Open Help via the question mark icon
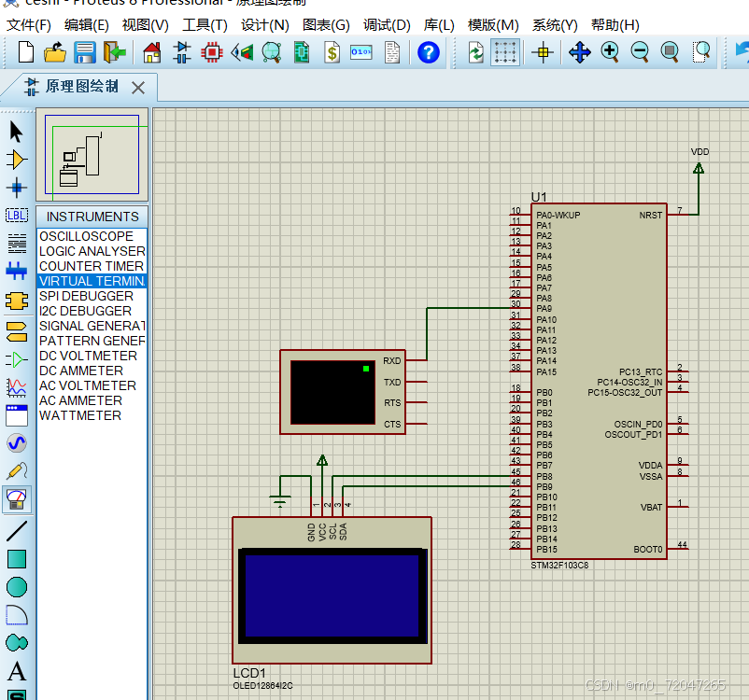The height and width of the screenshot is (700, 749). (428, 53)
